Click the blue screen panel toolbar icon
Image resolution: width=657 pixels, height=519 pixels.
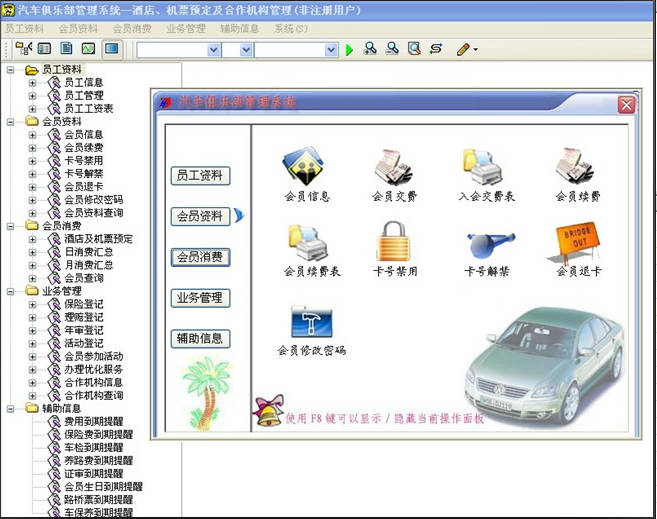[111, 49]
